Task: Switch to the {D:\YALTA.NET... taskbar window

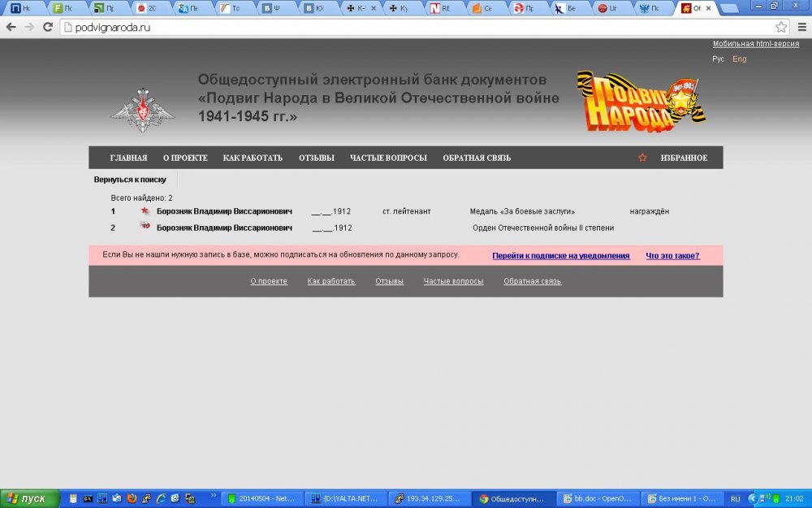Action: click(x=345, y=499)
